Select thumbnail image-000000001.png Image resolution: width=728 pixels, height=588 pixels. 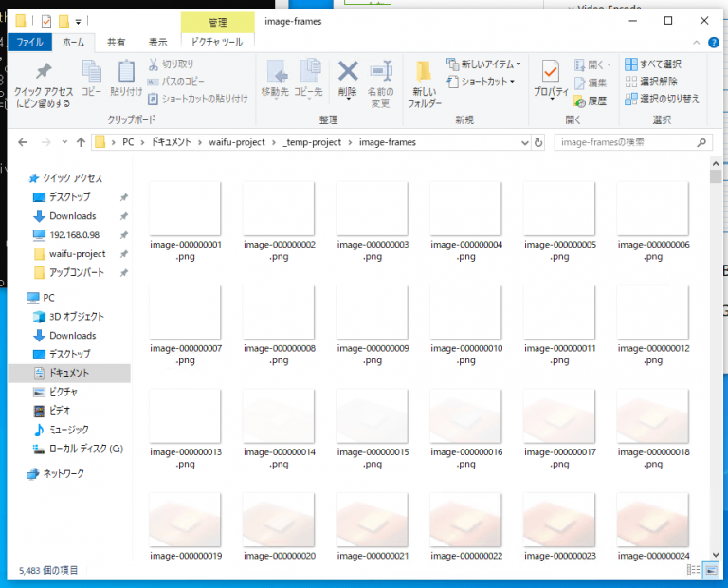pyautogui.click(x=185, y=209)
